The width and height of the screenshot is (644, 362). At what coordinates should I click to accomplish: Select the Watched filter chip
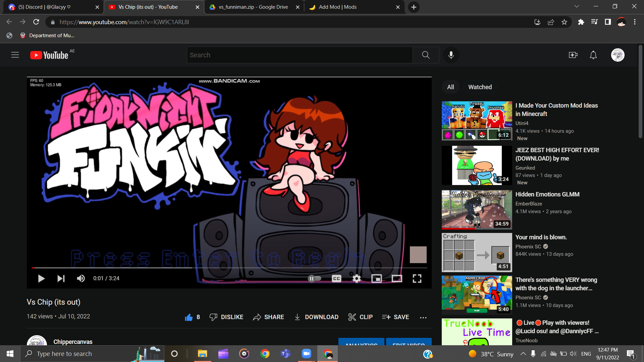[x=480, y=87]
